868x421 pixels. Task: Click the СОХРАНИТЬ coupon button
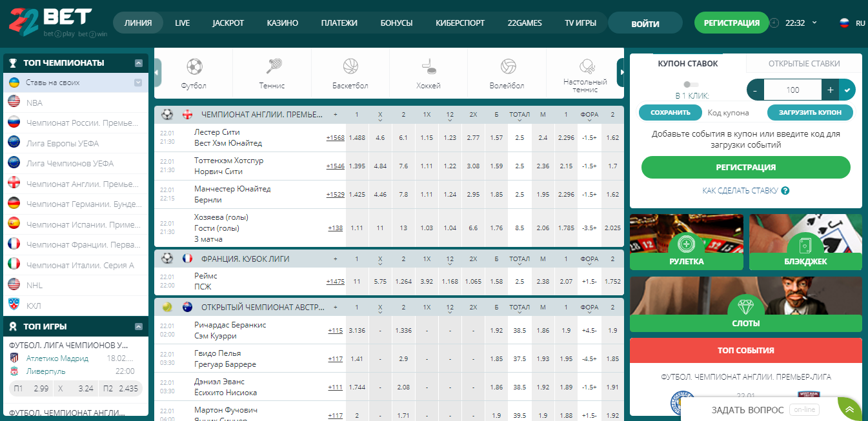coord(671,112)
